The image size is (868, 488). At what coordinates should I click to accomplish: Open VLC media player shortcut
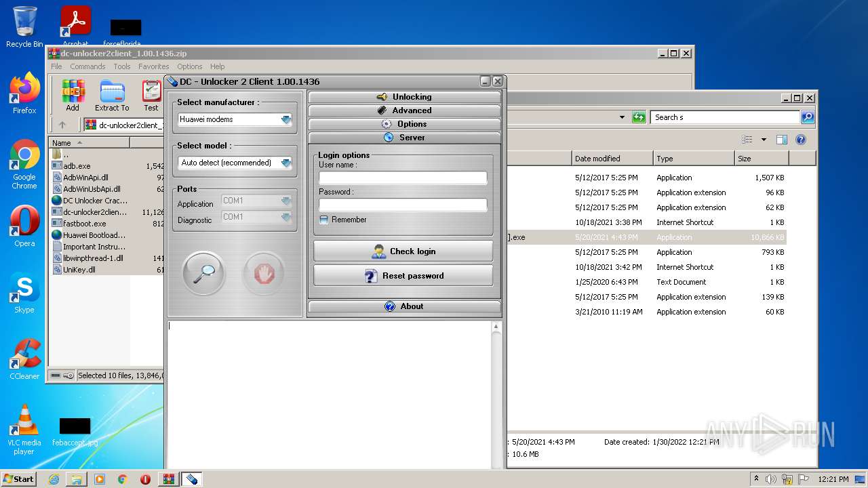24,430
